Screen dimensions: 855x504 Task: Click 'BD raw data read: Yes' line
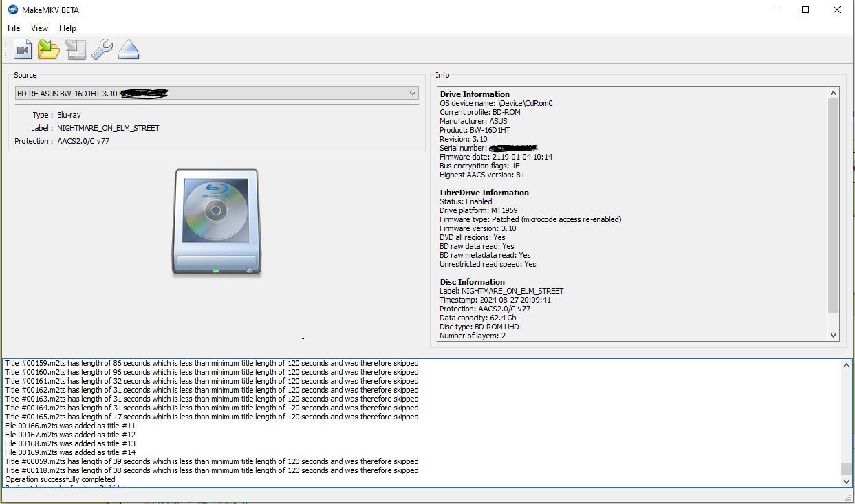477,246
